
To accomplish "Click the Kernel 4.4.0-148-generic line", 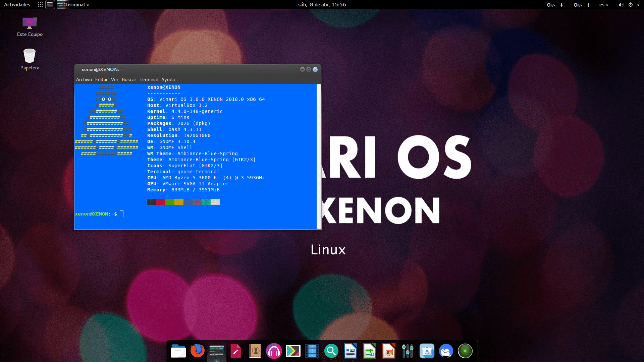I will click(x=185, y=111).
